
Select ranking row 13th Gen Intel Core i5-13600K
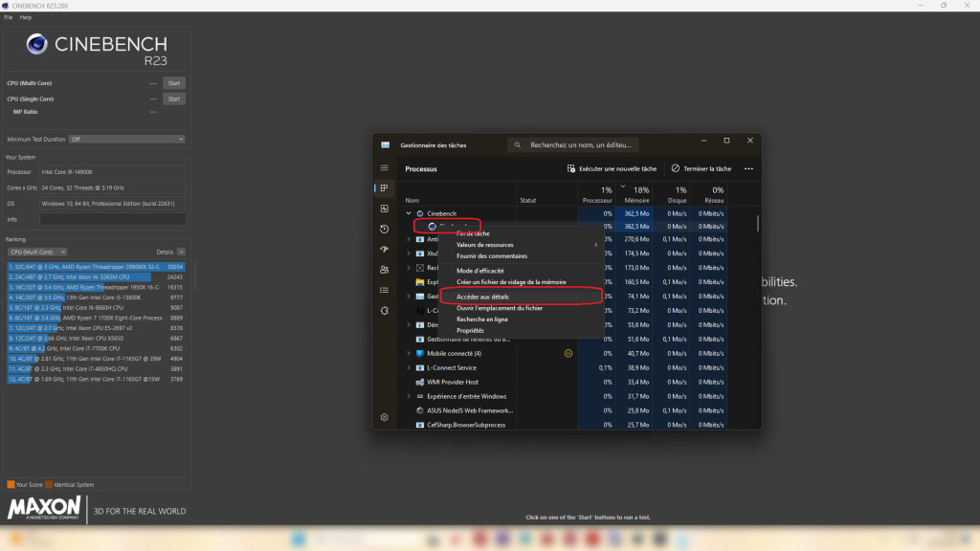[x=96, y=298]
